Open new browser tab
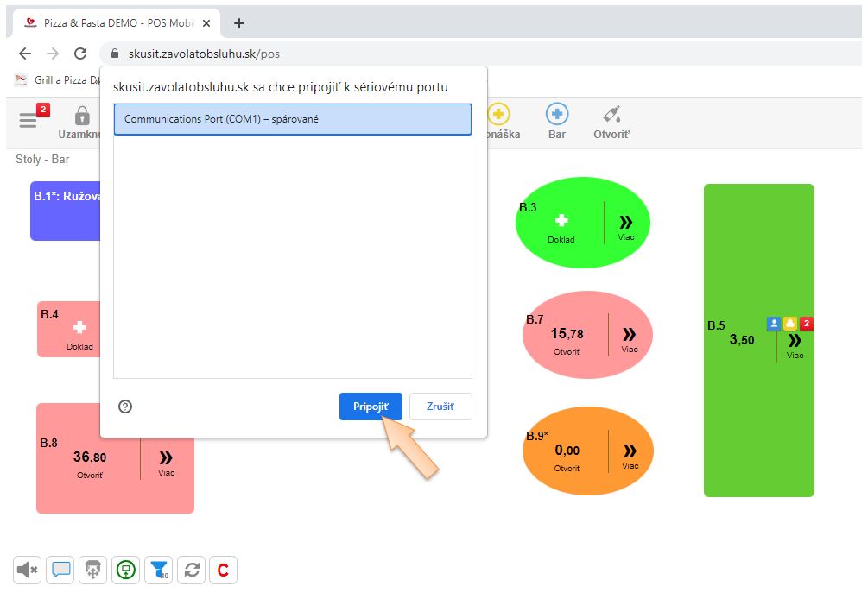Viewport: 868px width, 599px height. pyautogui.click(x=239, y=23)
